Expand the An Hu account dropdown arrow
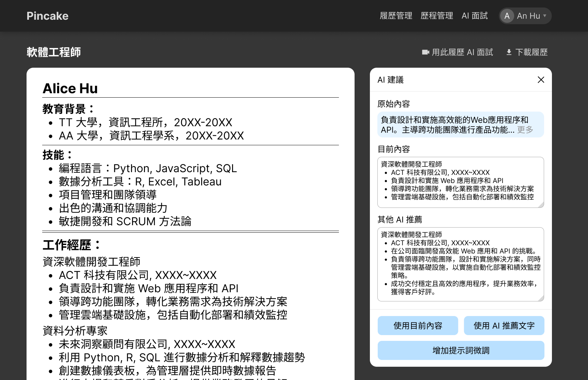 coord(545,16)
